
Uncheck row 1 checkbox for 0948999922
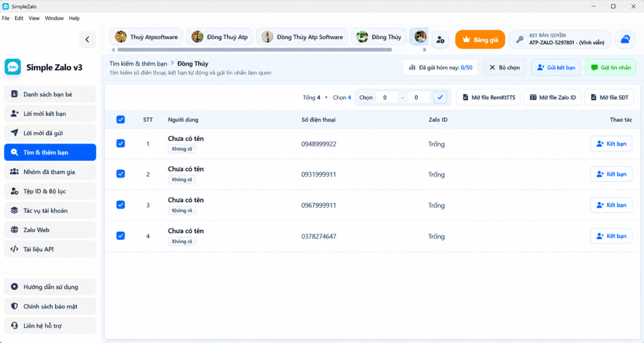click(x=120, y=143)
